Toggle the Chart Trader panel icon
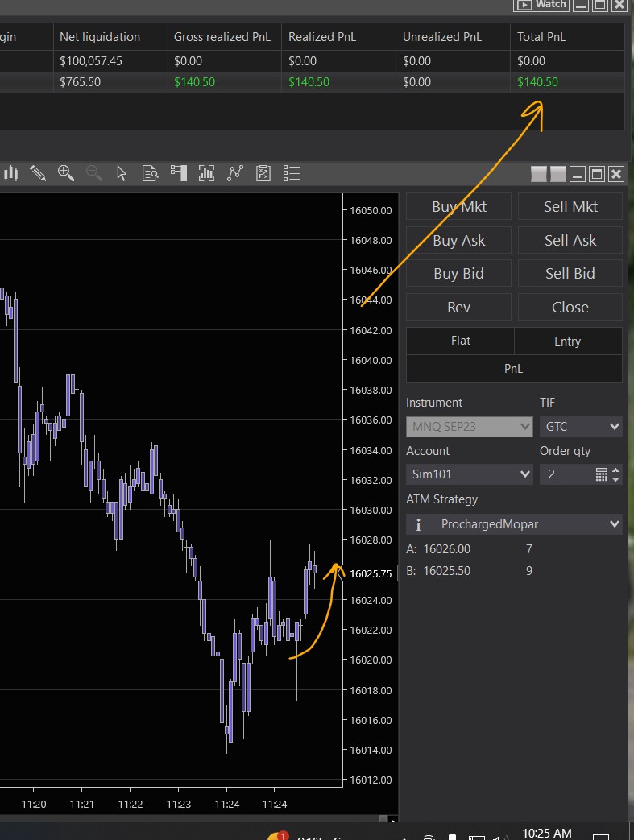Screen dimensions: 634x840 (x=179, y=173)
